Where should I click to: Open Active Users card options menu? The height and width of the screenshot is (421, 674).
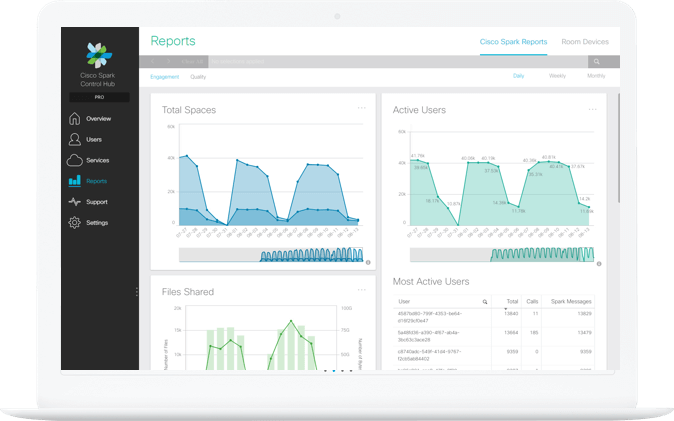point(593,108)
